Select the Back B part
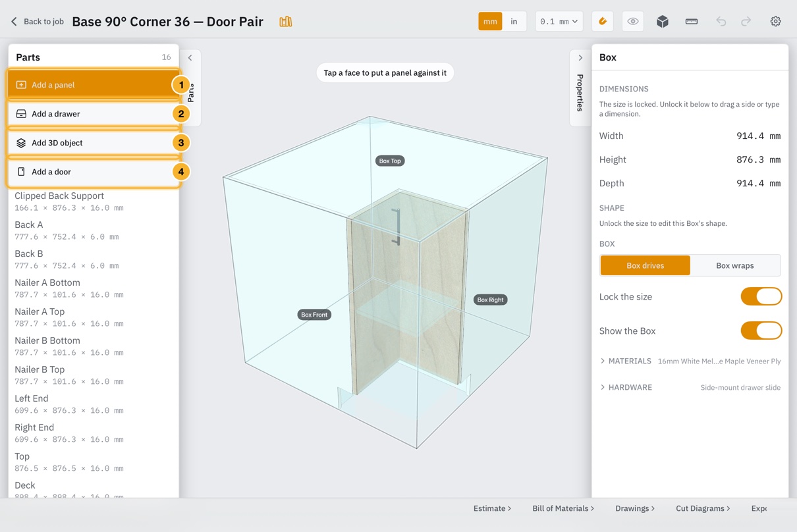The width and height of the screenshot is (797, 532). click(94, 259)
